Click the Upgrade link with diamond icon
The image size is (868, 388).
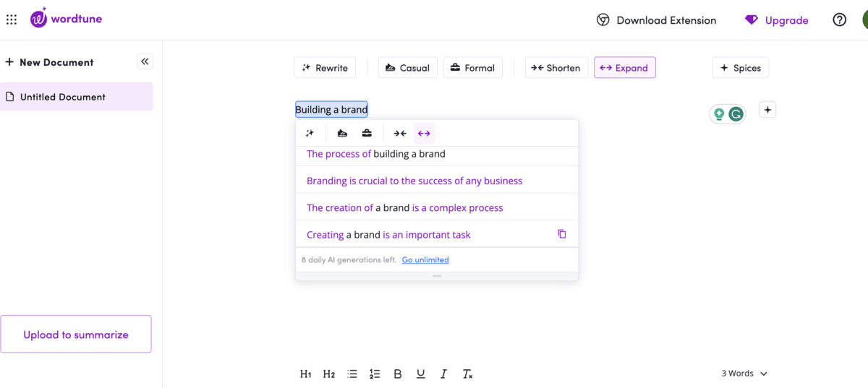click(x=776, y=20)
